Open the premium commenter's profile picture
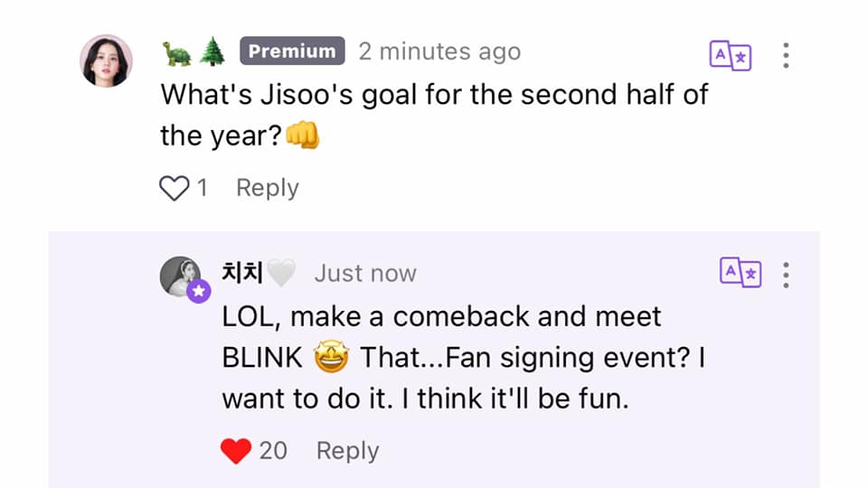868x488 pixels. [107, 61]
